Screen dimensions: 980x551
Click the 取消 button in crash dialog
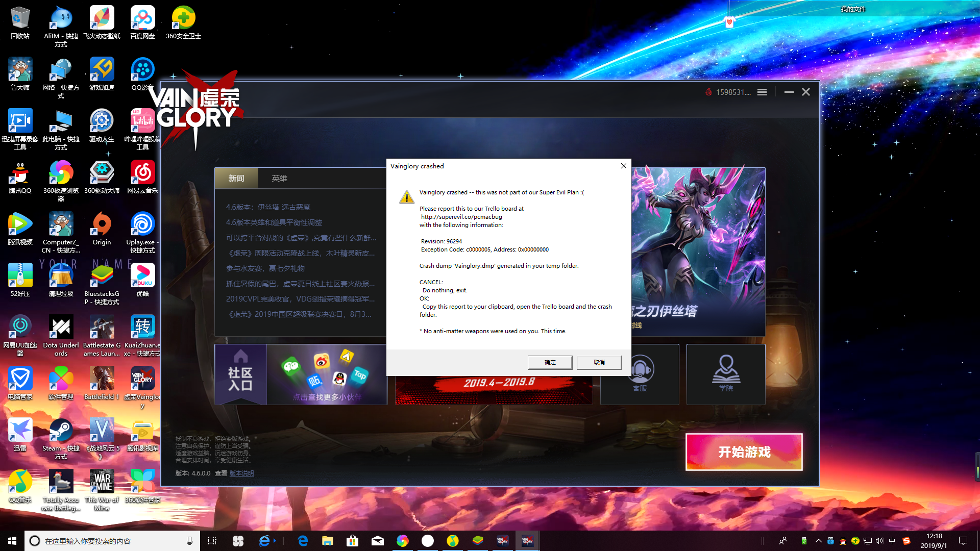pyautogui.click(x=599, y=362)
